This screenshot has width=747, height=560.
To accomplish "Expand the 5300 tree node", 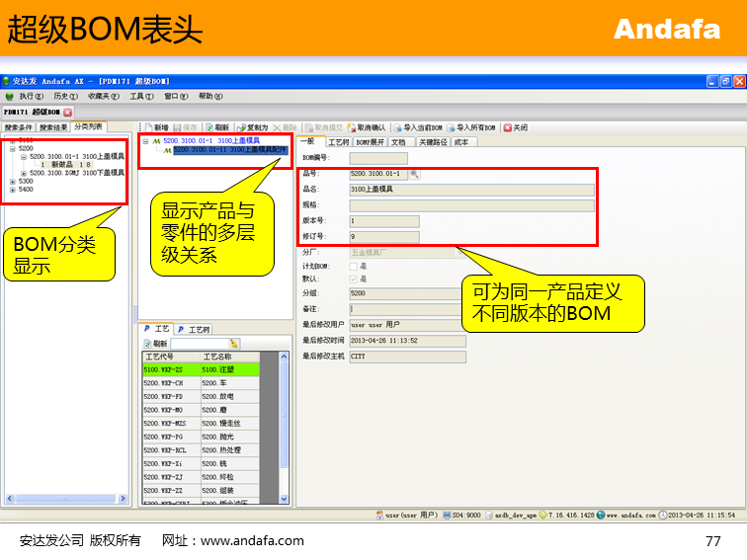I will click(13, 181).
